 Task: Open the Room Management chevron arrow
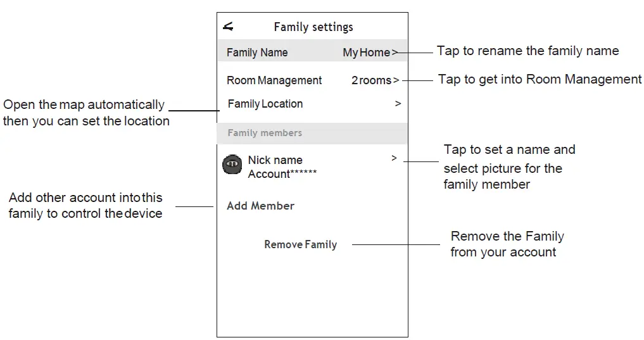click(x=396, y=80)
